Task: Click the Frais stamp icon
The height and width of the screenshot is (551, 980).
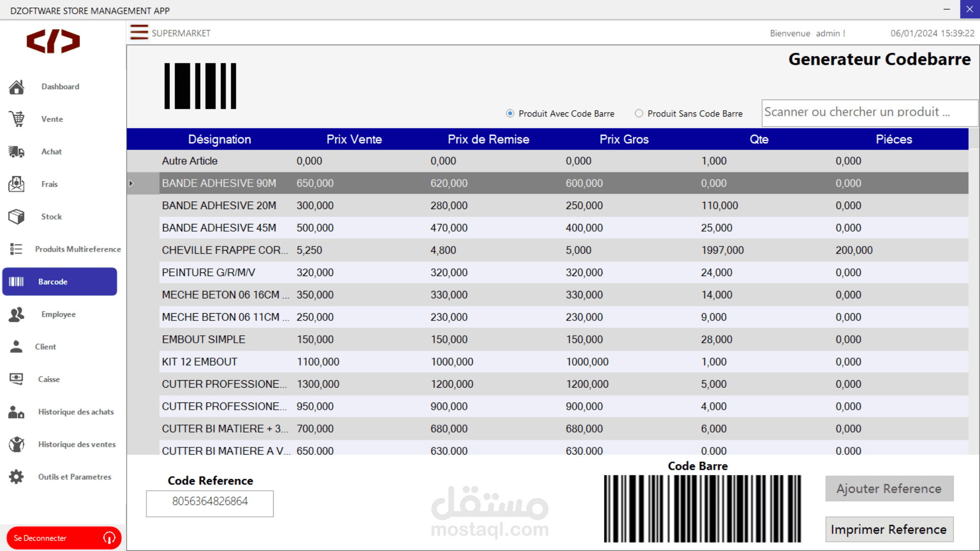Action: pos(16,184)
